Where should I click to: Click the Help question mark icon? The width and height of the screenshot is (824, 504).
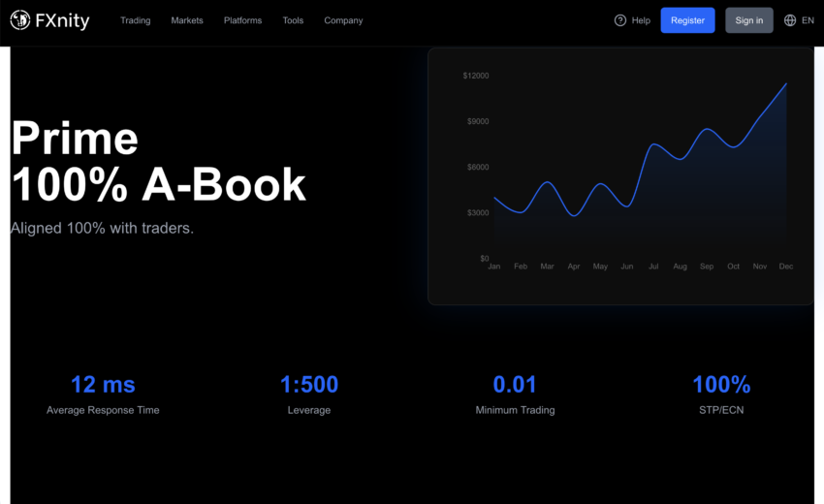pos(620,20)
